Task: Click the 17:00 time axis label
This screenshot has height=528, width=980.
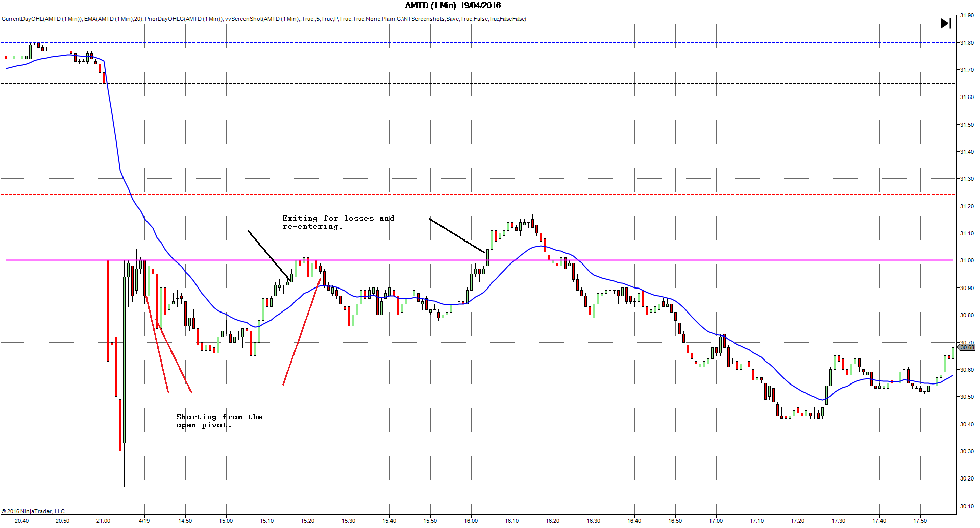Action: coord(716,521)
